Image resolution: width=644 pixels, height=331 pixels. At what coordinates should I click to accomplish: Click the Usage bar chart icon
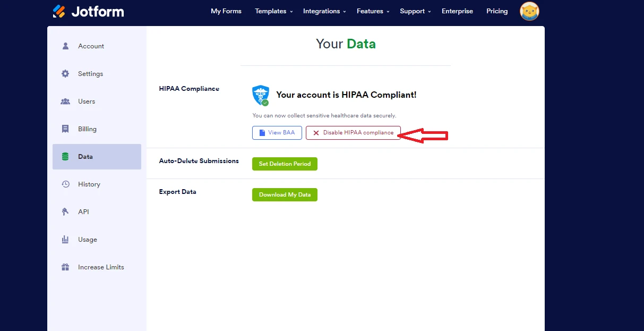click(x=65, y=240)
